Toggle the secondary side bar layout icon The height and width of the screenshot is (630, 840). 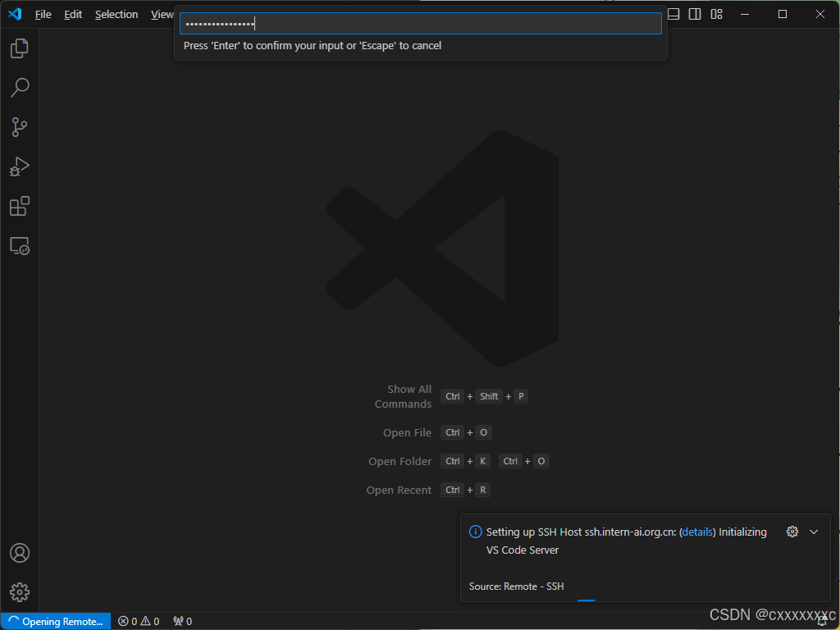[x=695, y=14]
